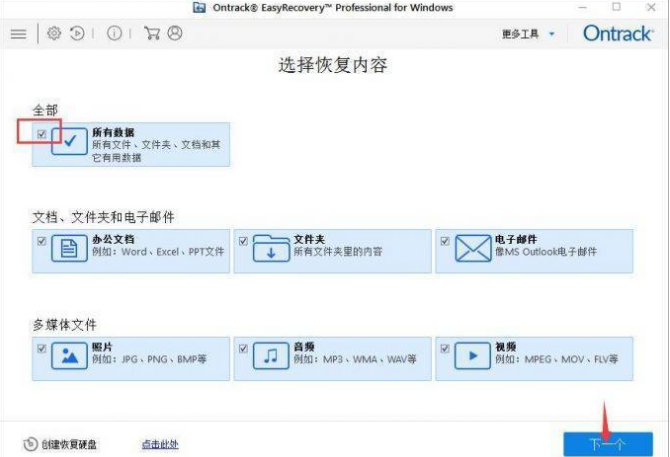Toggle the 文件夹 checkbox
Viewport: 670px width, 457px height.
click(243, 241)
